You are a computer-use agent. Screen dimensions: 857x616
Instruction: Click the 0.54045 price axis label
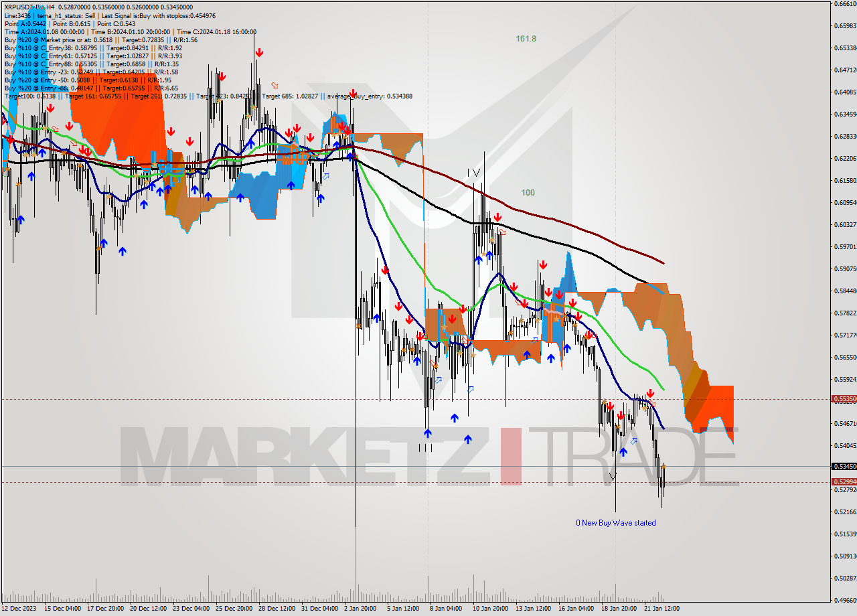(844, 445)
